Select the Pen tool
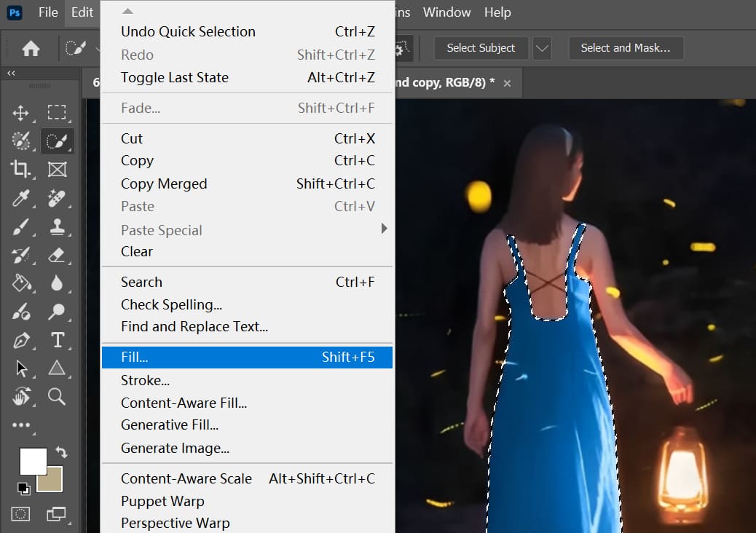 21,339
